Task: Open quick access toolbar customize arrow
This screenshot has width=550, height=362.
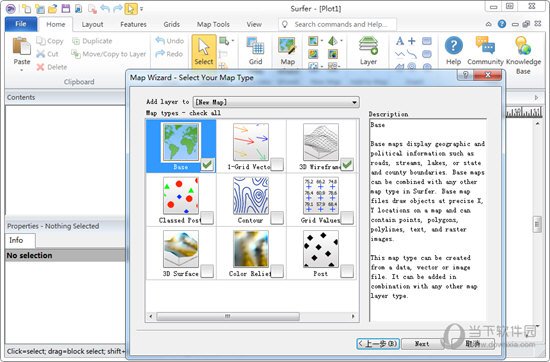Action: click(x=141, y=8)
